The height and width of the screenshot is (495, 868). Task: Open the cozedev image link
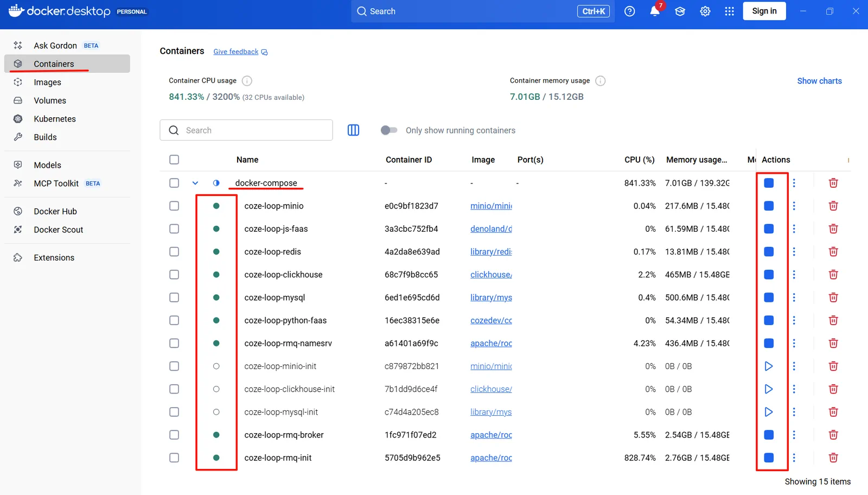(x=491, y=320)
